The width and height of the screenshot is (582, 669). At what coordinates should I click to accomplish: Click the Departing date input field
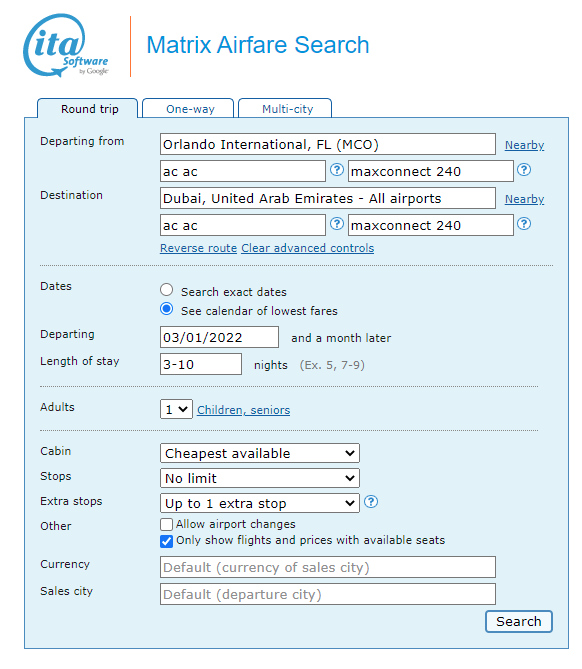pyautogui.click(x=219, y=337)
